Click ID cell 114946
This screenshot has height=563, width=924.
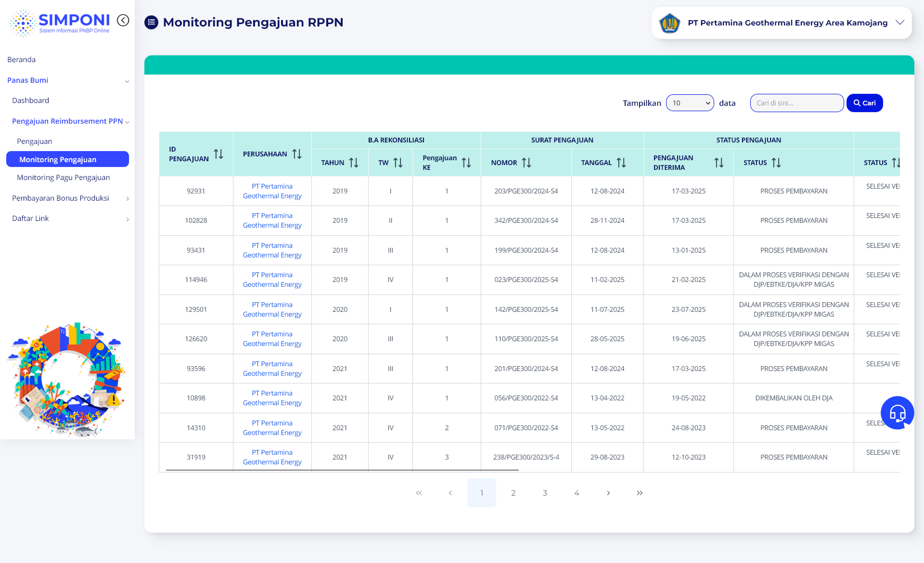click(196, 280)
